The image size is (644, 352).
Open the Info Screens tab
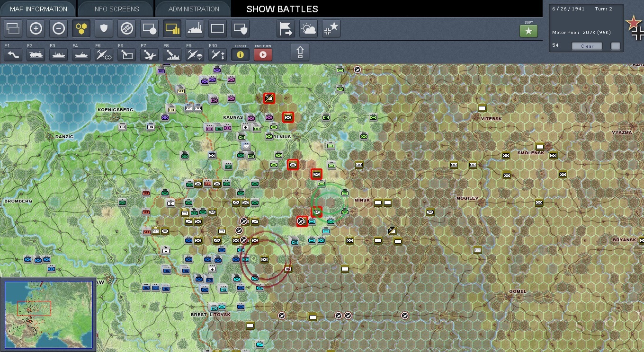pos(116,9)
